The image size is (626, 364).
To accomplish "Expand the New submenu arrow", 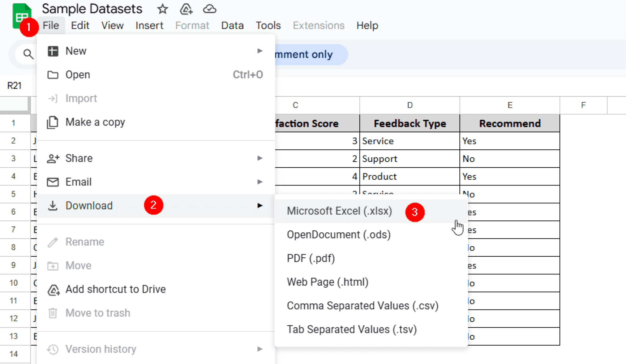I will coord(260,51).
